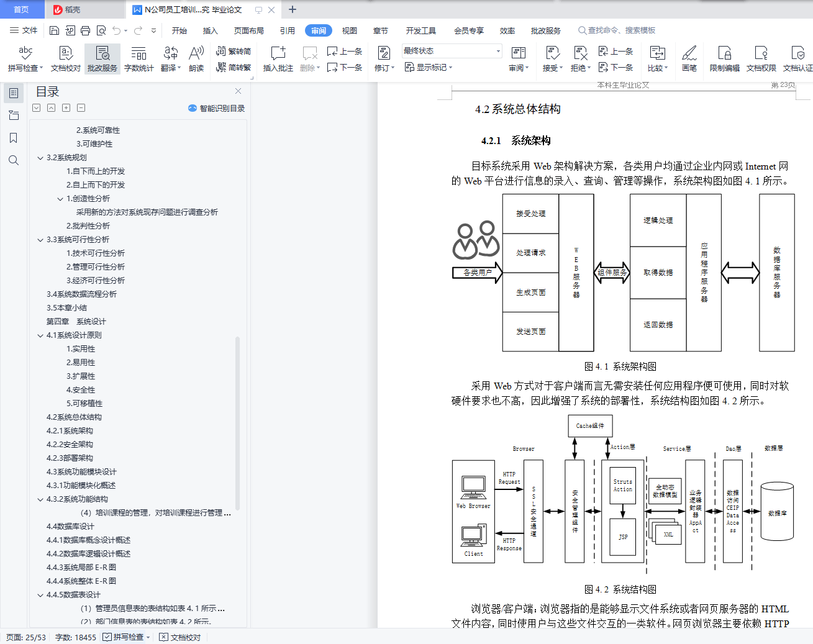The image size is (813, 644).
Task: Switch to the 首页 tab
Action: tap(22, 9)
